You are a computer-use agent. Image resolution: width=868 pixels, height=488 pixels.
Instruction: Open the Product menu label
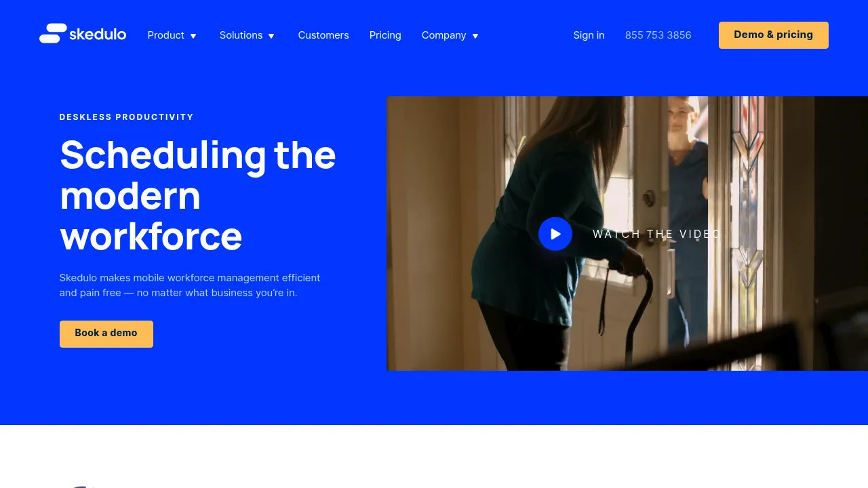click(166, 35)
